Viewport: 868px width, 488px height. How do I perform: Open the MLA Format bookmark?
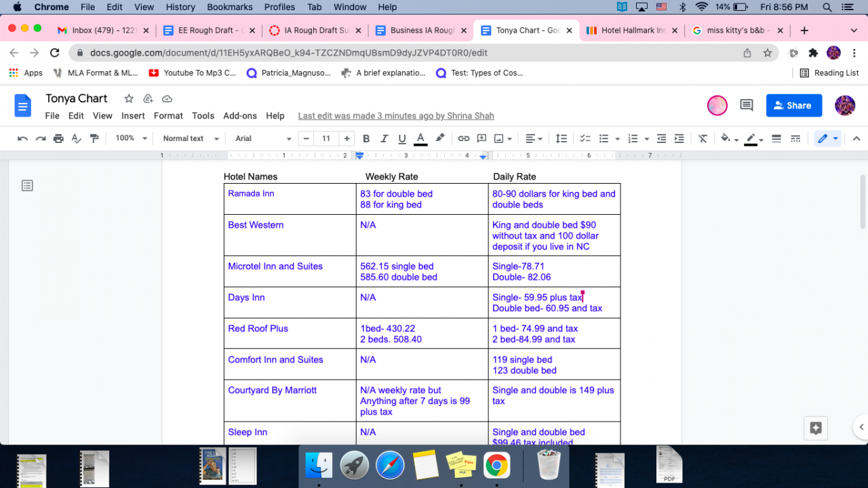click(x=96, y=73)
